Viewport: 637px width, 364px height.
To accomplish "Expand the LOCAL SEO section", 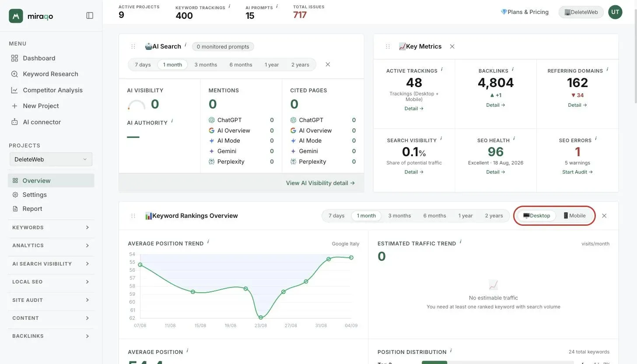I will (x=51, y=282).
